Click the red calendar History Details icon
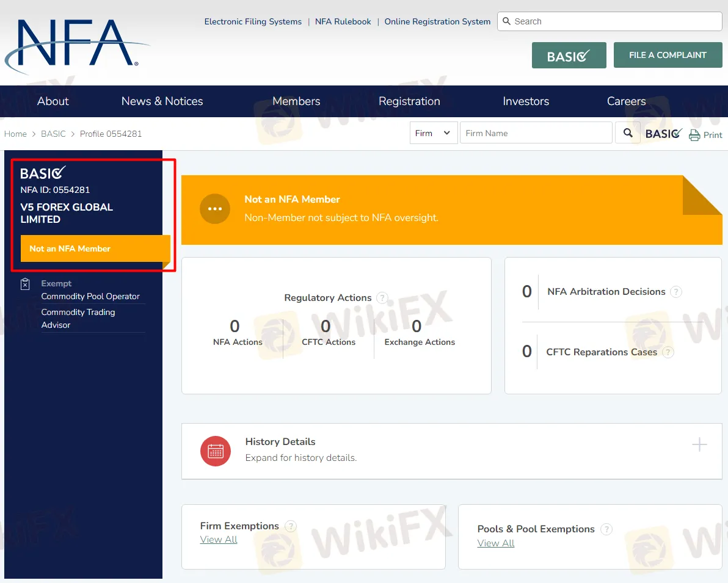The height and width of the screenshot is (583, 728). tap(216, 451)
